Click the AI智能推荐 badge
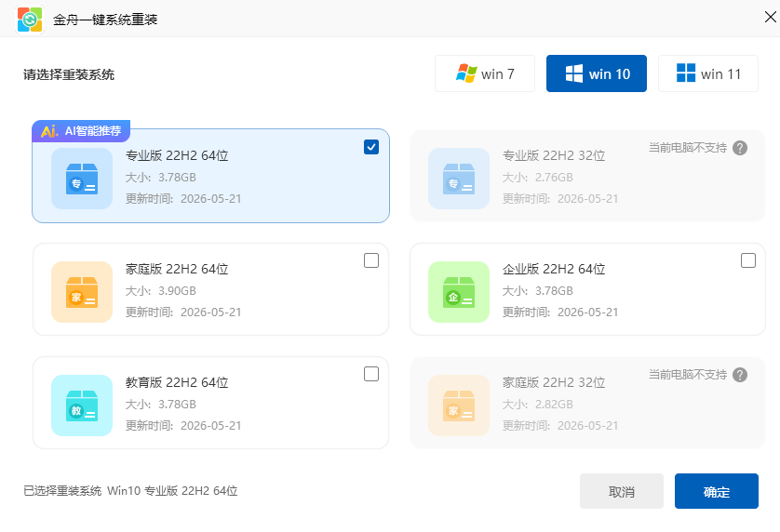Screen dimensions: 780x532 (81, 131)
